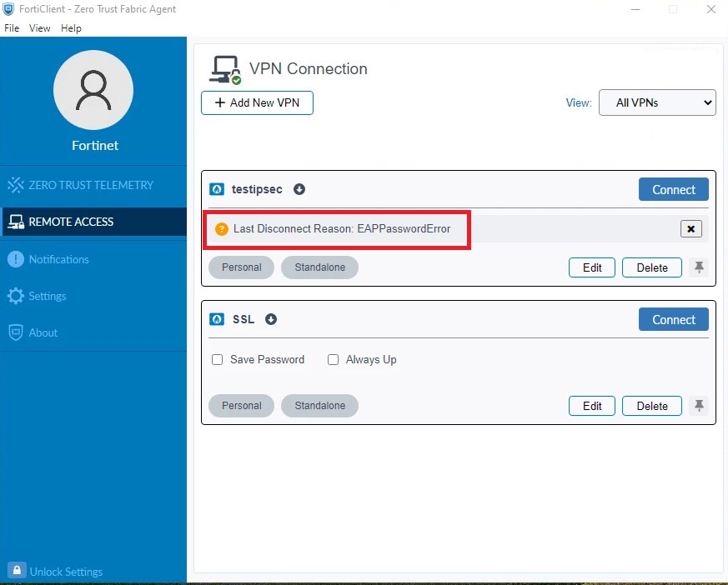Open the Help menu
This screenshot has width=728, height=585.
tap(71, 28)
